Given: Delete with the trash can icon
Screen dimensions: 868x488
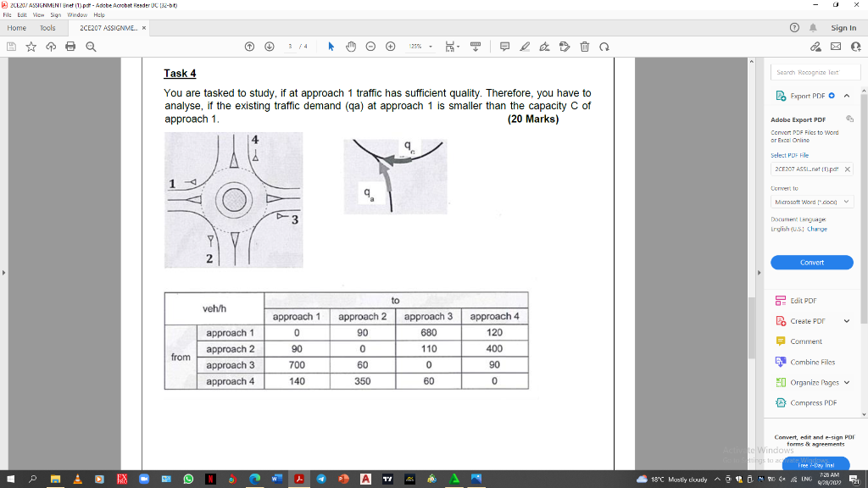Looking at the screenshot, I should pyautogui.click(x=585, y=47).
